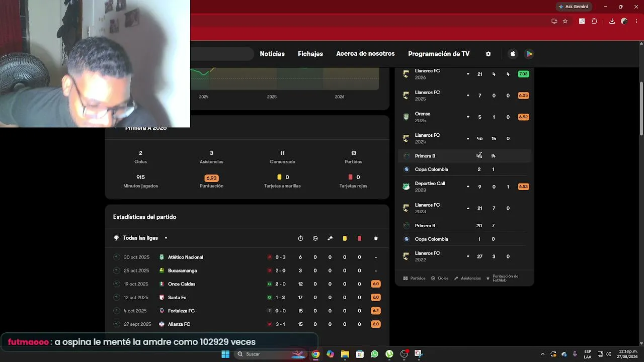The image size is (644, 362).
Task: Click the 6.52 rating badge
Action: (523, 117)
